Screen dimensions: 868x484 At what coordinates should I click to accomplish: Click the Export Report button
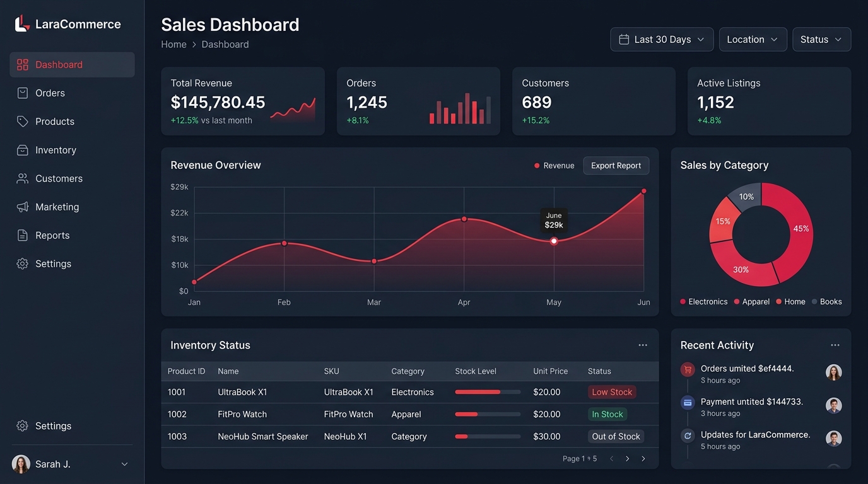tap(616, 166)
